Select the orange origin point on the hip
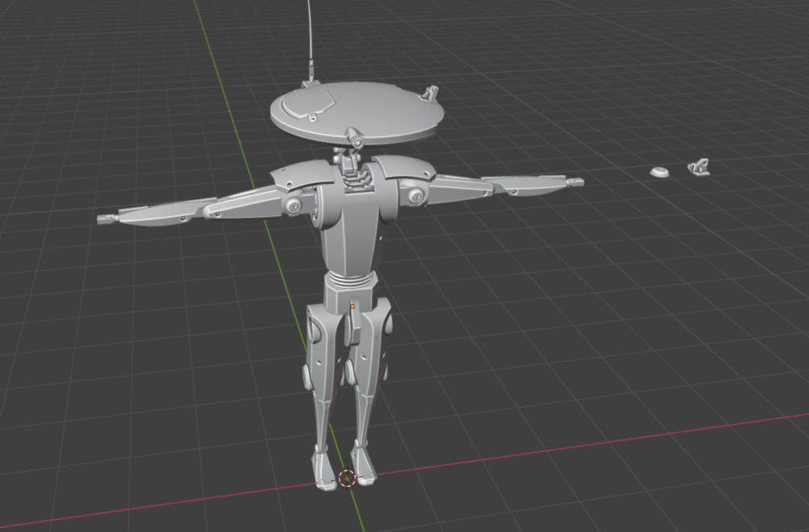Screen dimensions: 809x532 click(353, 307)
